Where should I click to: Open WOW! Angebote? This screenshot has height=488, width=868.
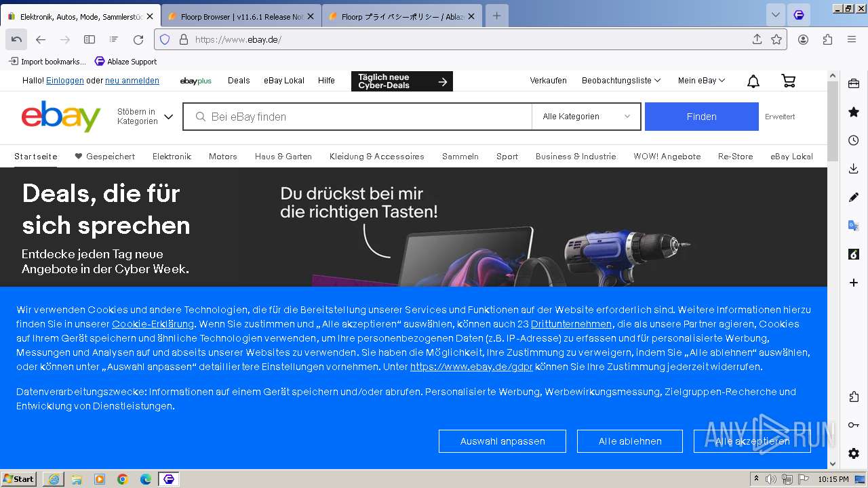667,156
